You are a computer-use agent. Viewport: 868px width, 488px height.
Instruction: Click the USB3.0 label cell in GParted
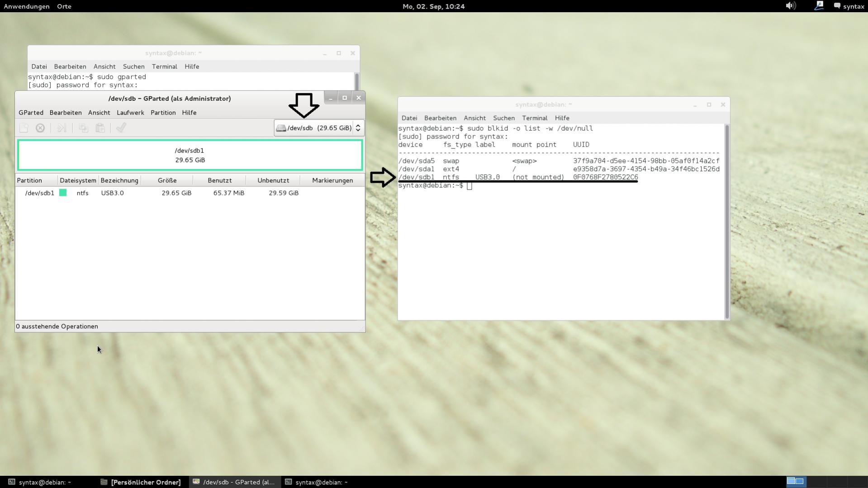112,193
